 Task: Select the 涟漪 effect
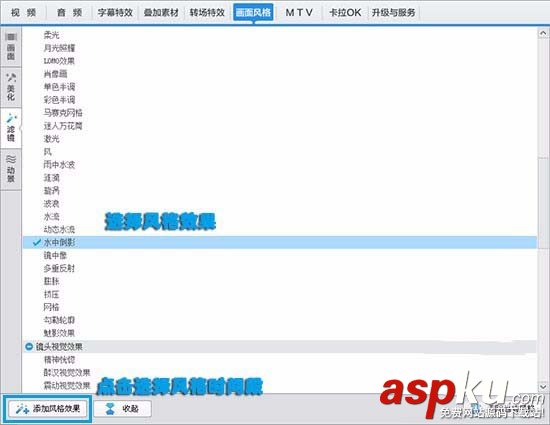(52, 177)
